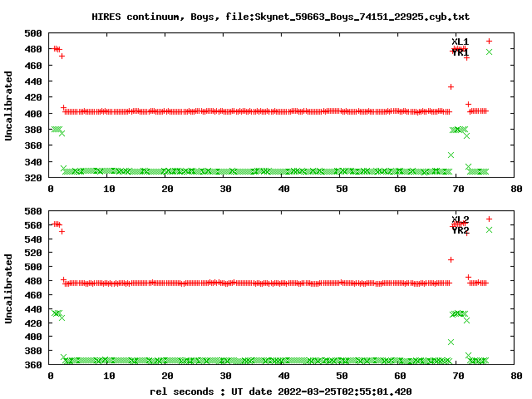This screenshot has width=532, height=399.
Task: Click the 520 tick label on lower plot
Action: [x=33, y=253]
